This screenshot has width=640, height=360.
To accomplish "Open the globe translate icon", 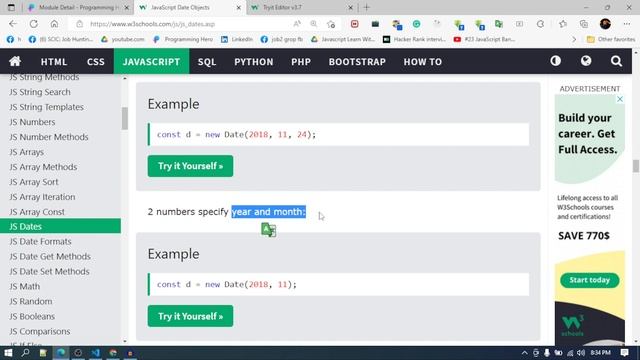I will (586, 61).
